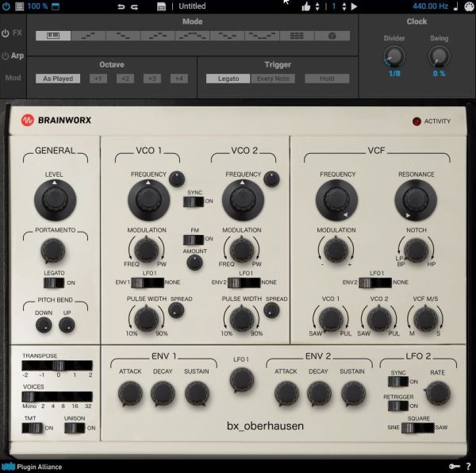Click the VCF M/S knob

pyautogui.click(x=425, y=319)
